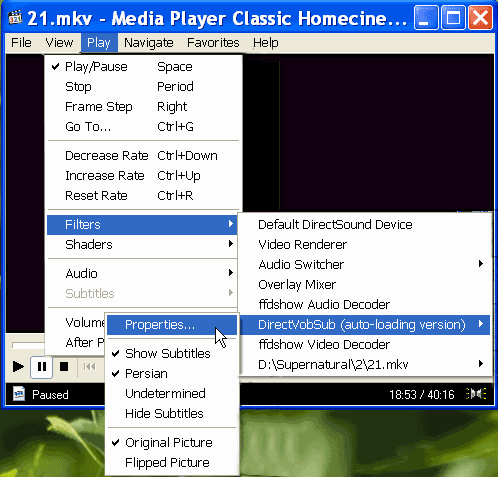Viewport: 498px width, 477px height.
Task: Click the Stop button in playback controls
Action: pyautogui.click(x=64, y=367)
